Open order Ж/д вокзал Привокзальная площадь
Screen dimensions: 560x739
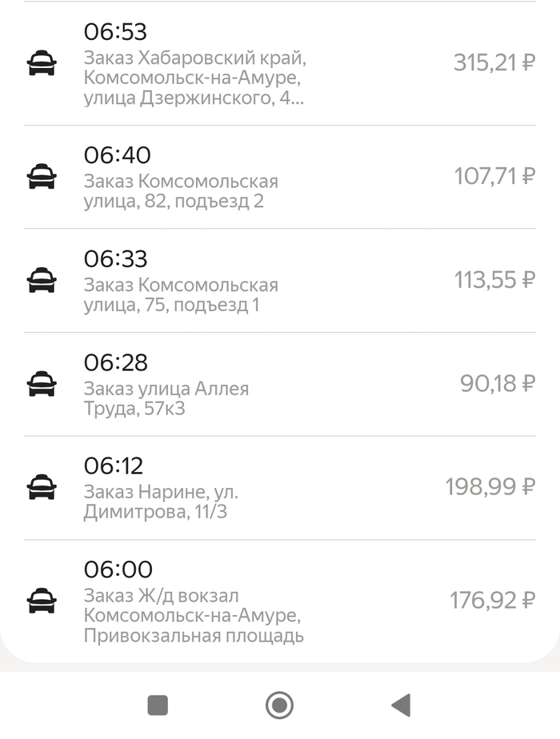(193, 616)
